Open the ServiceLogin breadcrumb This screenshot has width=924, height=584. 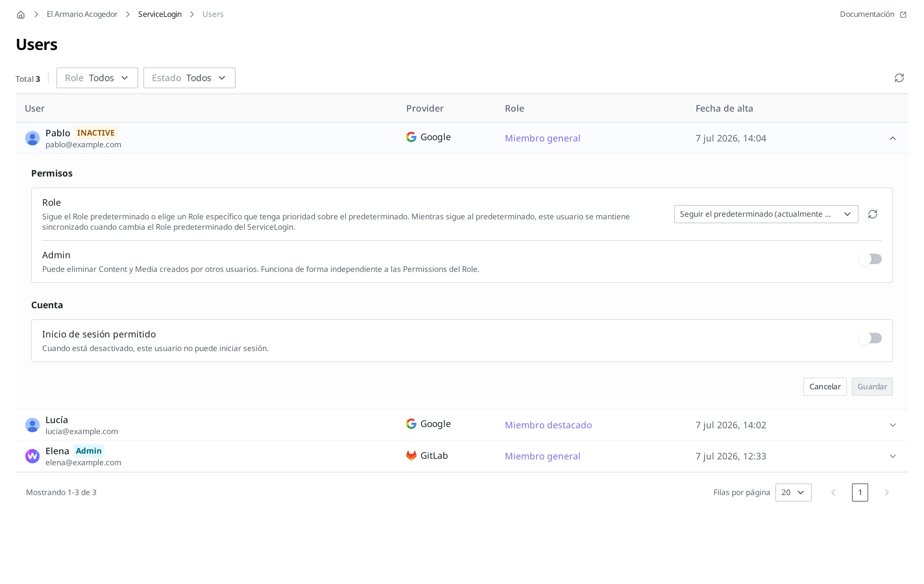160,14
